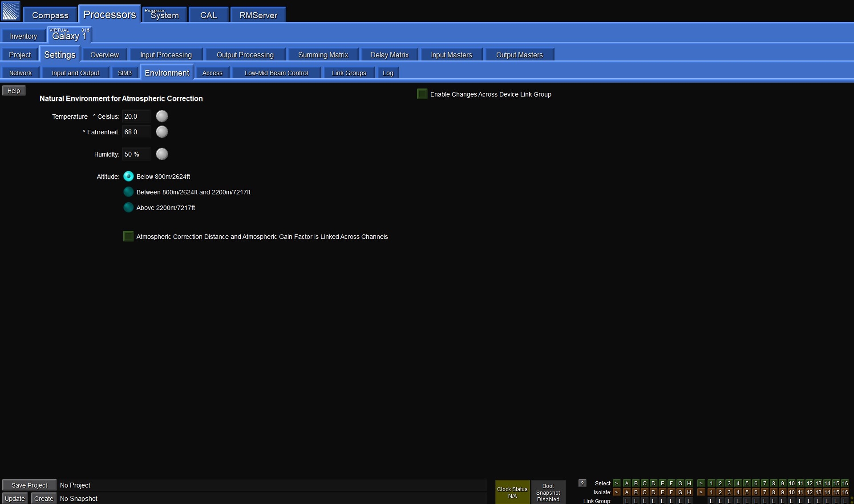The width and height of the screenshot is (854, 504).
Task: Expand the output Isolate row arrow
Action: [701, 492]
